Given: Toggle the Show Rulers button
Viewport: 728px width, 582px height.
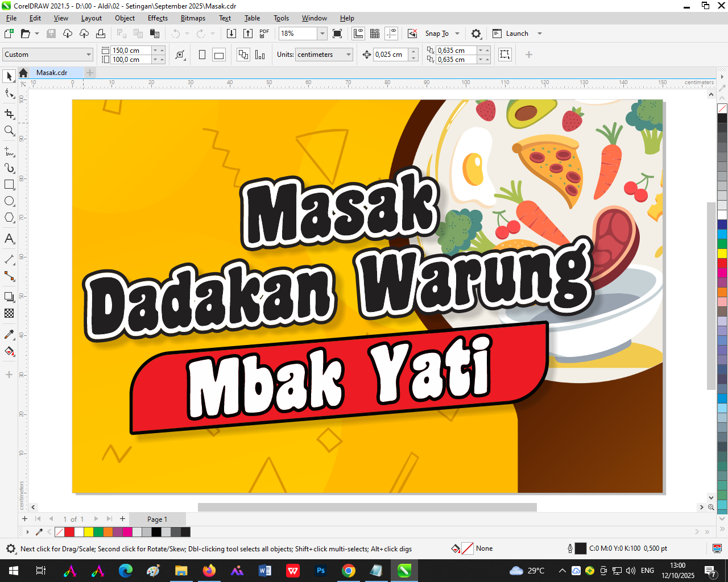Looking at the screenshot, I should tap(358, 34).
